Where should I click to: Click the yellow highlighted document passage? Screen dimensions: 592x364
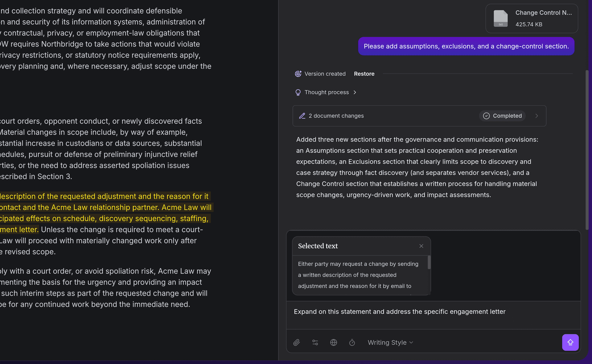pos(105,207)
